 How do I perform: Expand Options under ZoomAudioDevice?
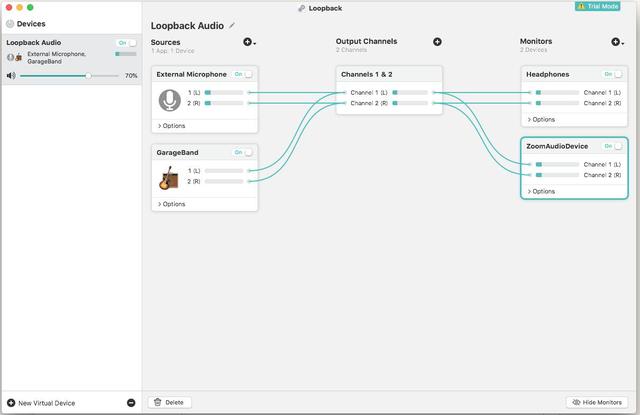(541, 191)
